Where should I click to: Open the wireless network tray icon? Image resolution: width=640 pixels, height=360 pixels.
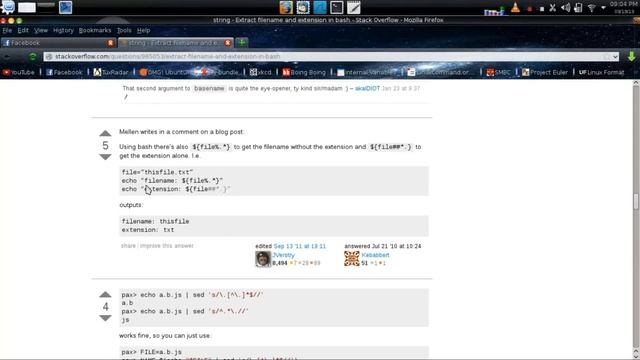tap(591, 8)
